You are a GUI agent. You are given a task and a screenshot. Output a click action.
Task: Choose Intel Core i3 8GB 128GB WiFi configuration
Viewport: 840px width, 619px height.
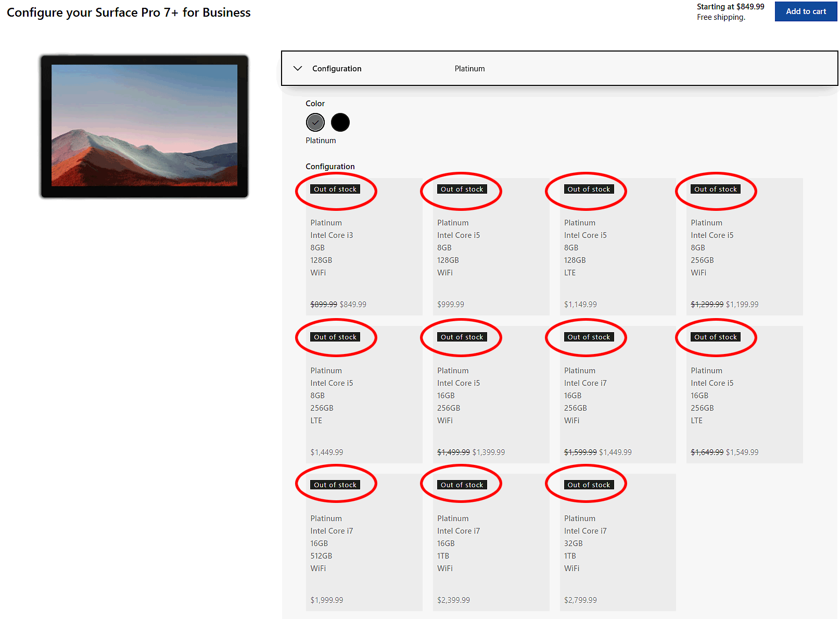pyautogui.click(x=364, y=247)
